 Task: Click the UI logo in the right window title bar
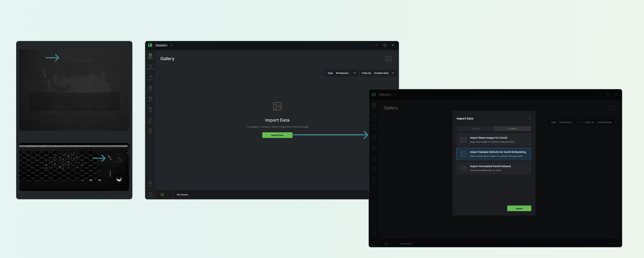coord(374,94)
